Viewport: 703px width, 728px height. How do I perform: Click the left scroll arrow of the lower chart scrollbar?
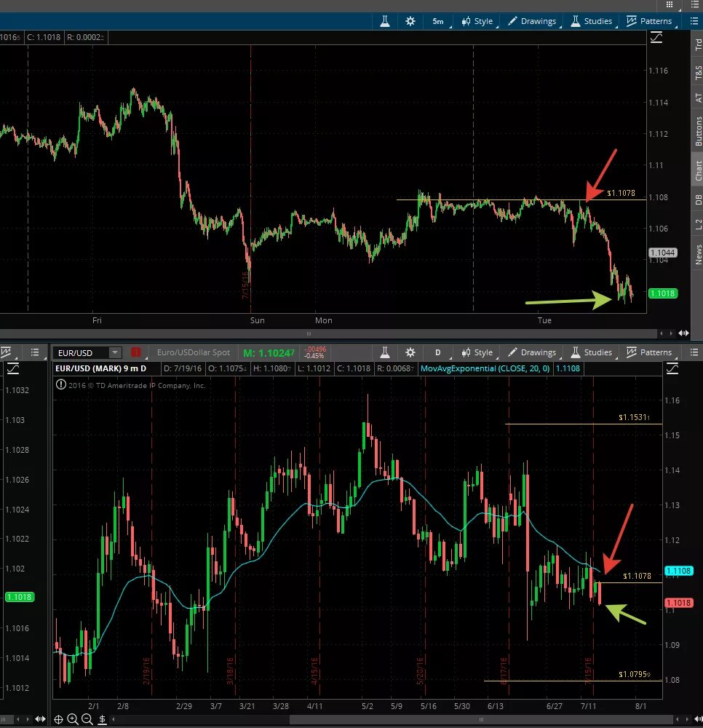pyautogui.click(x=114, y=720)
